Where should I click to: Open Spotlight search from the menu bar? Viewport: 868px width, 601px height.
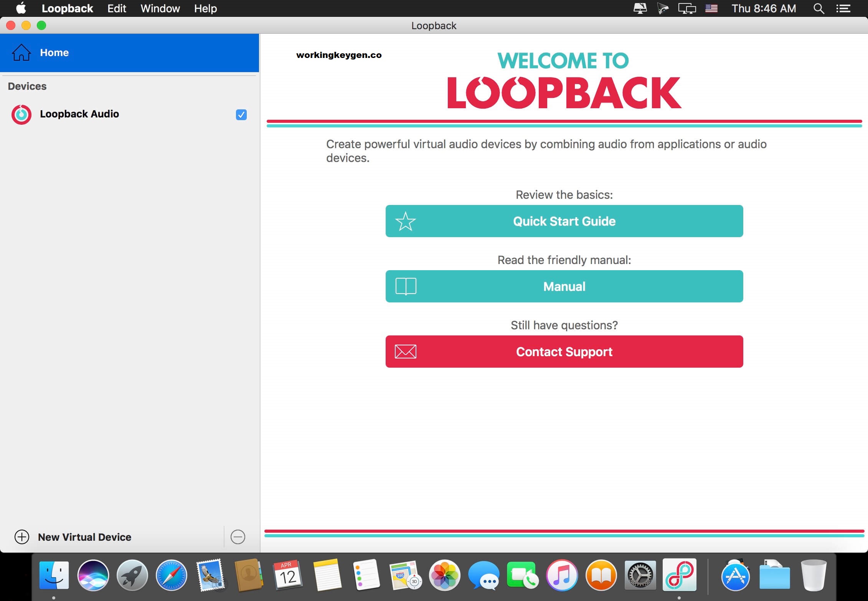click(818, 8)
